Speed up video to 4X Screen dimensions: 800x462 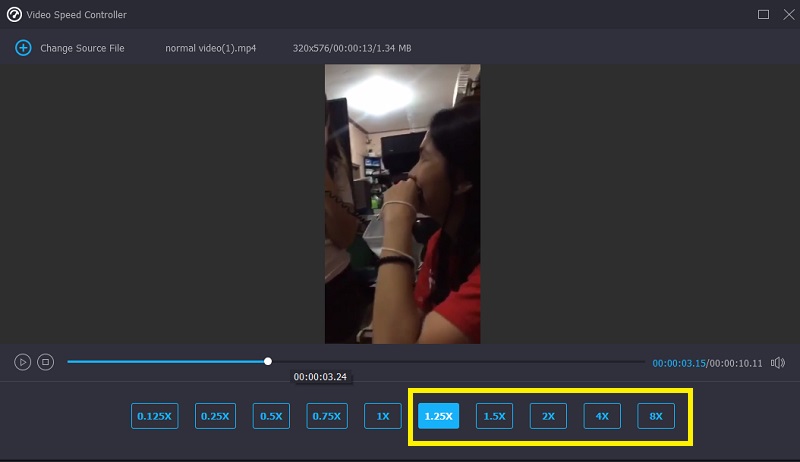point(602,416)
